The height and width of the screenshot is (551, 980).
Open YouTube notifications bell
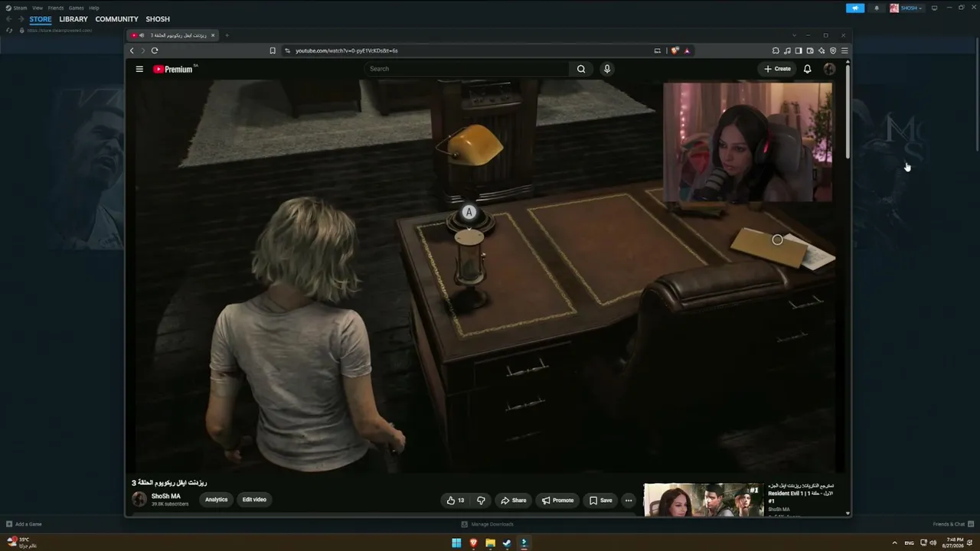[x=807, y=69]
